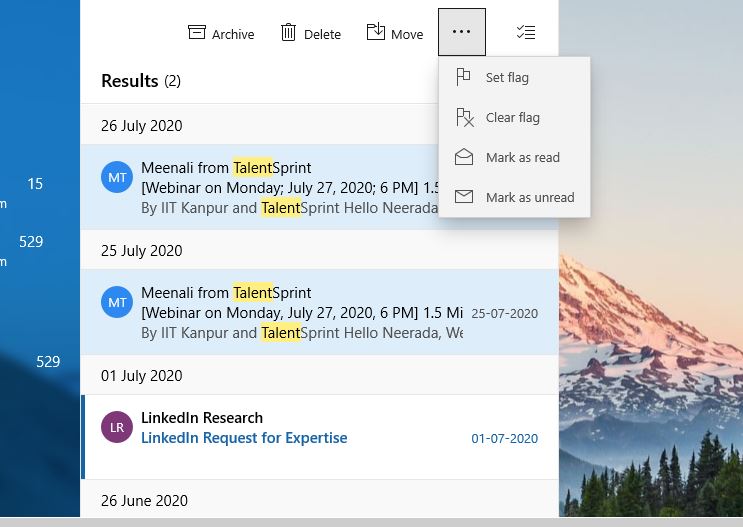Select Mark as read option

point(515,157)
